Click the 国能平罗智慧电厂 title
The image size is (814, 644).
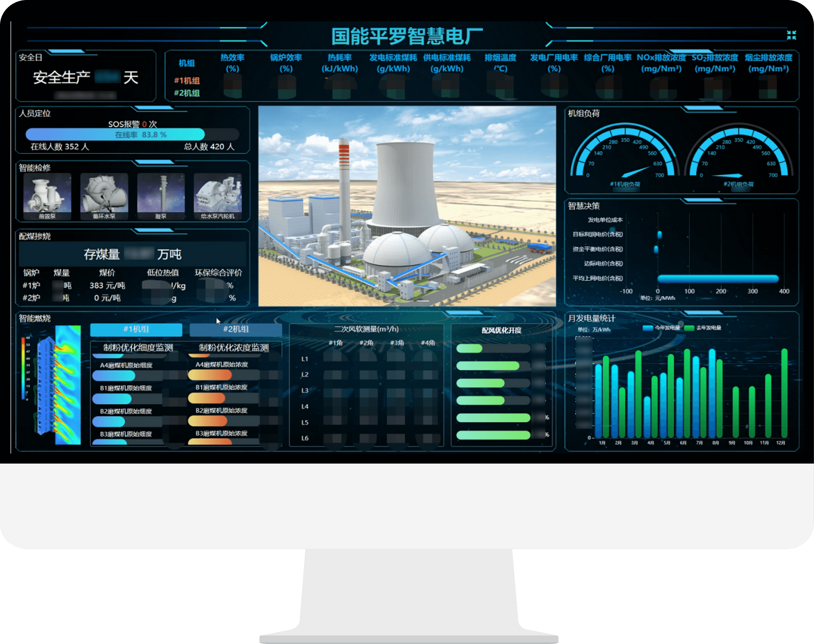[407, 36]
